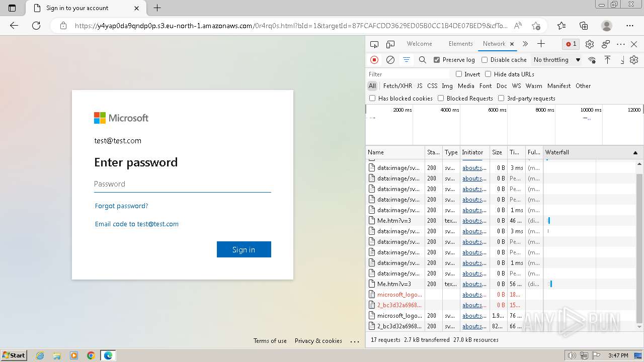Filter requests by CSS

point(432,86)
